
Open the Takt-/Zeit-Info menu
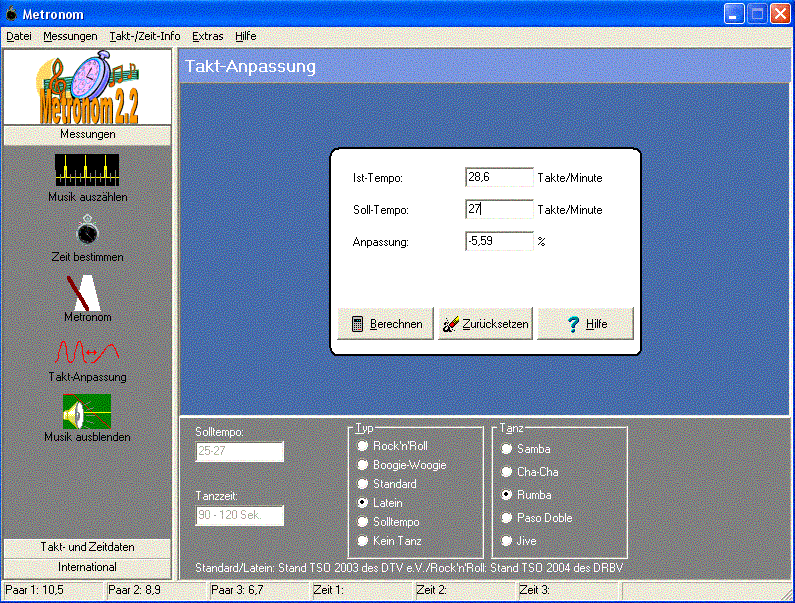pos(144,36)
